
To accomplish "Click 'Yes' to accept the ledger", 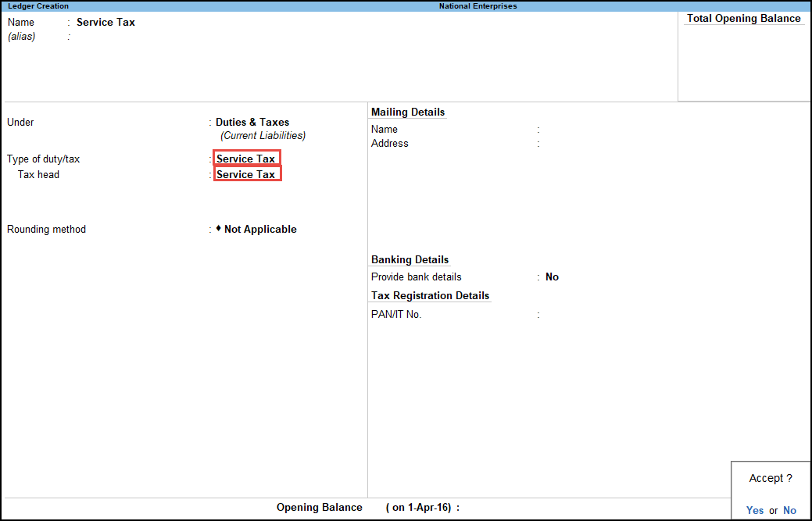I will (x=754, y=510).
